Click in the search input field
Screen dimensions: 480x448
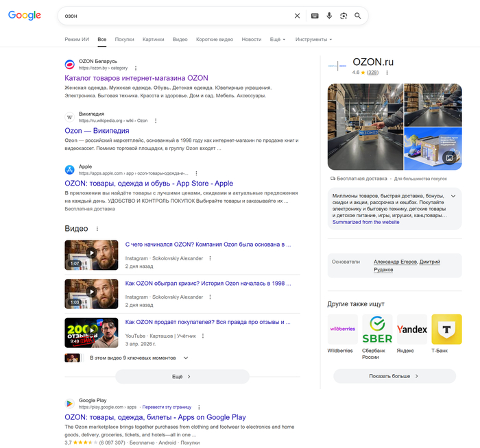tap(176, 16)
